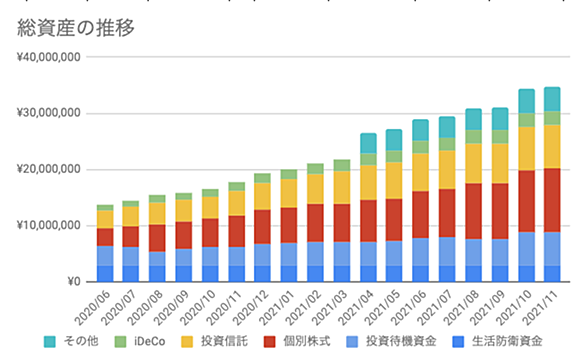Select the iDeCo legend label
The height and width of the screenshot is (363, 586).
[150, 341]
